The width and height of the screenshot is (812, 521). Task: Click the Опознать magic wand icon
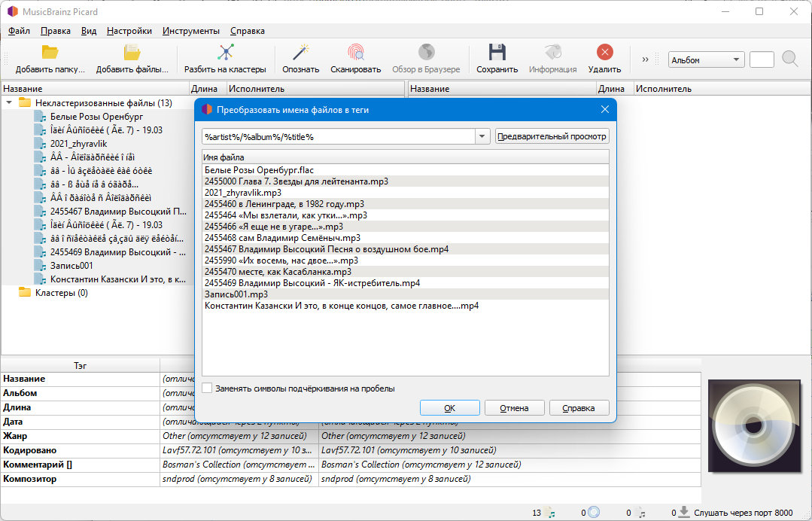(300, 52)
